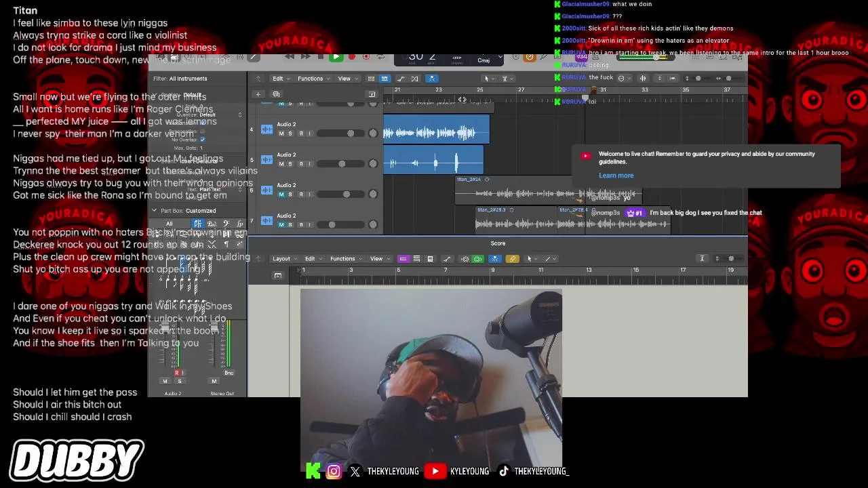Solo track 7 with its S button
The image size is (868, 488).
point(290,225)
